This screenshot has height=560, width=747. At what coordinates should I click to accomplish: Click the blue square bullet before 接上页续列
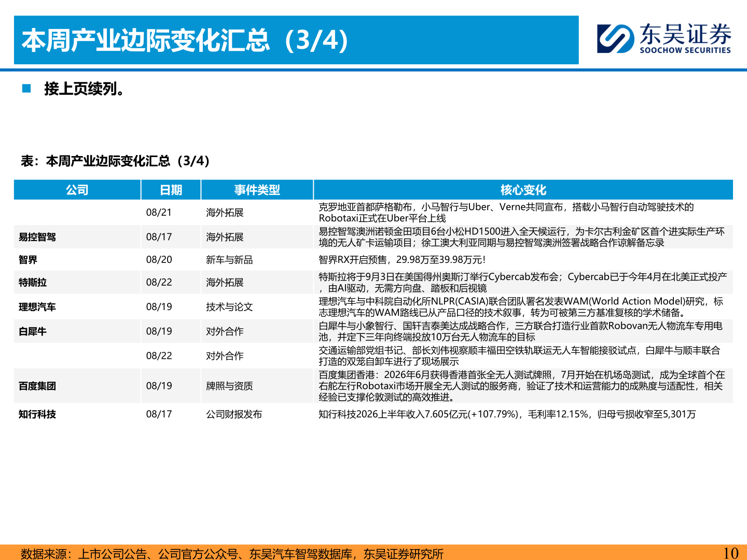click(26, 89)
